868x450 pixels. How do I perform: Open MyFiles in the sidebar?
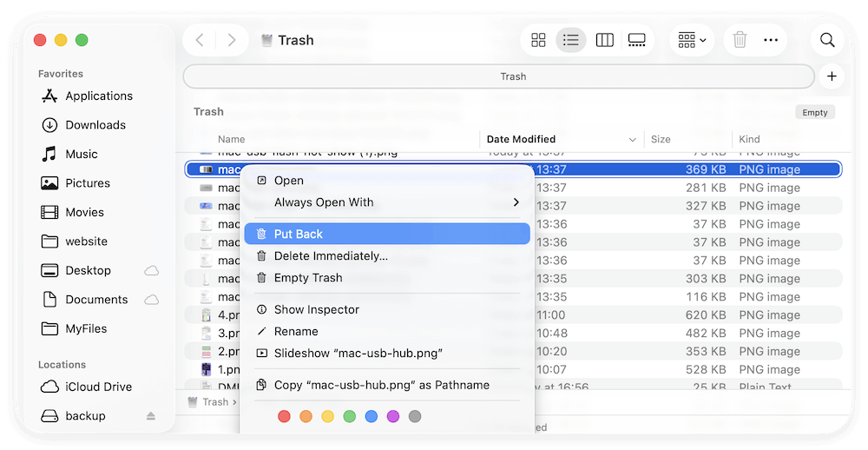(x=74, y=328)
